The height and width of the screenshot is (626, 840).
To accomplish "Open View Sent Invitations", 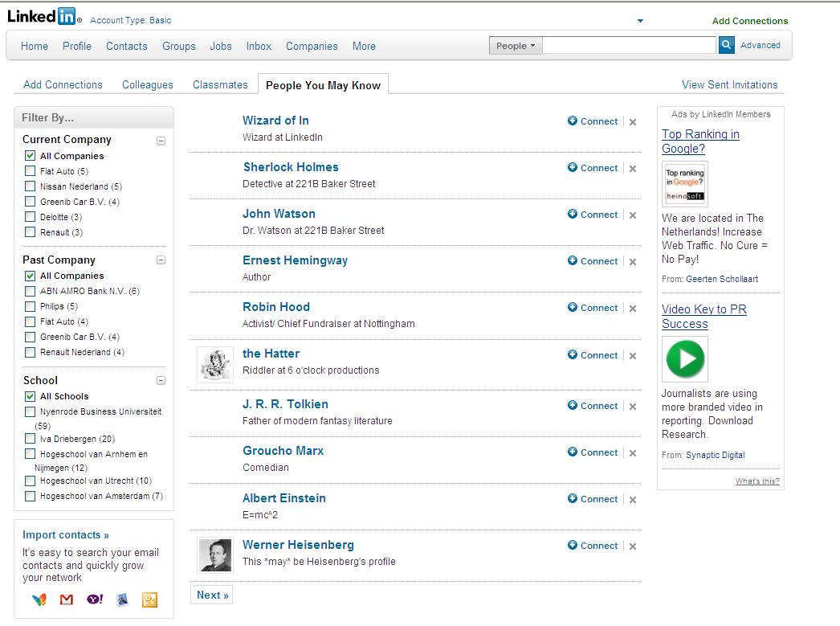I will click(729, 84).
